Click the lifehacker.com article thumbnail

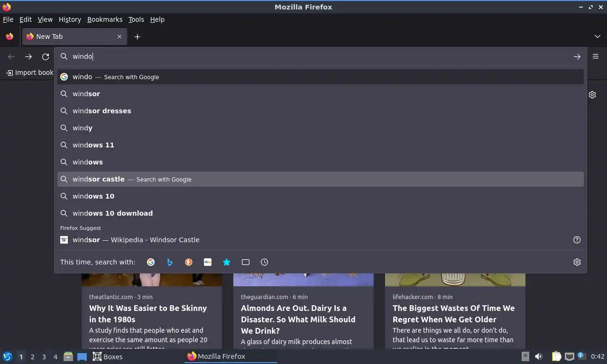pyautogui.click(x=455, y=280)
